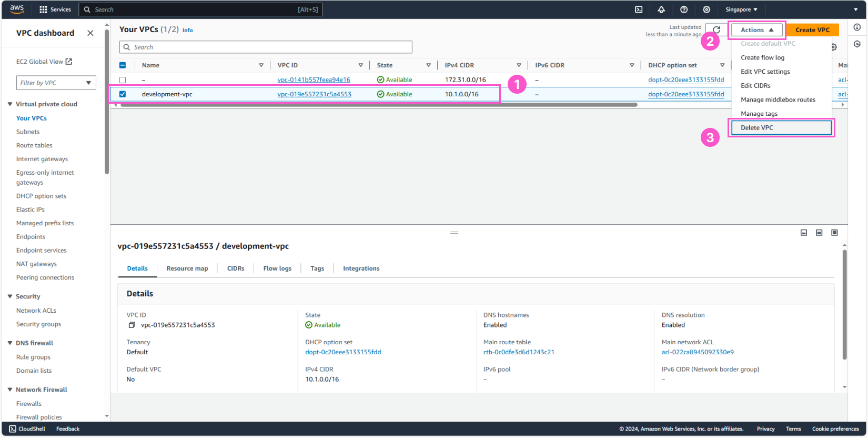
Task: Click the CloudShell icon in footer
Action: (x=13, y=429)
